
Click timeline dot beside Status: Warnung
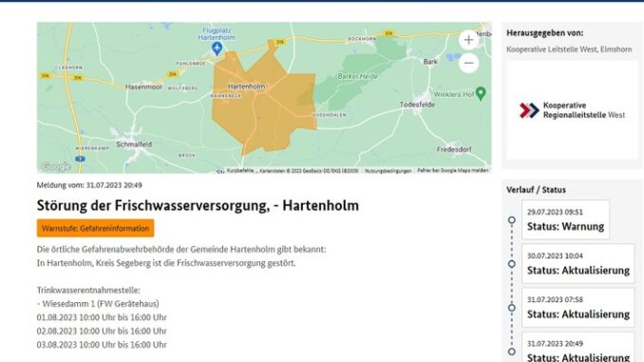512,220
